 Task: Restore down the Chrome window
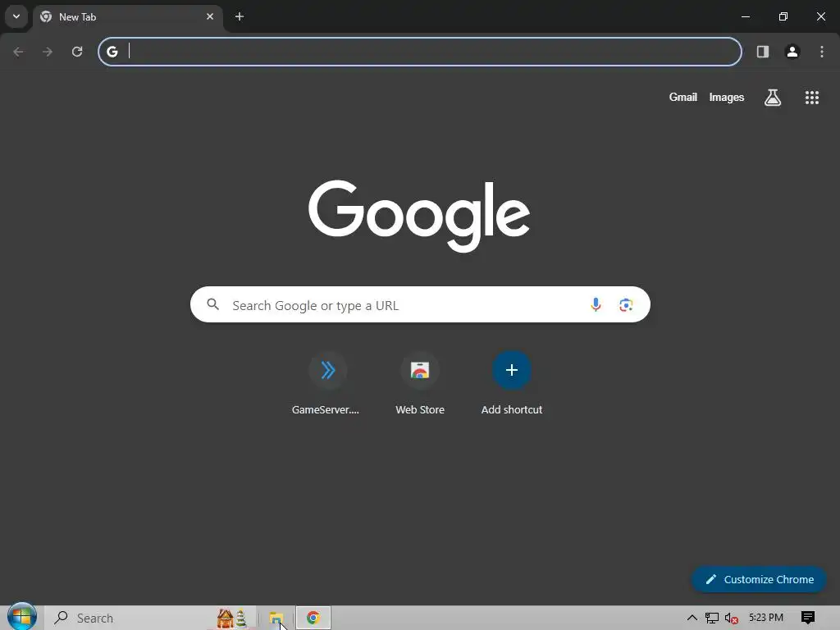pos(783,16)
